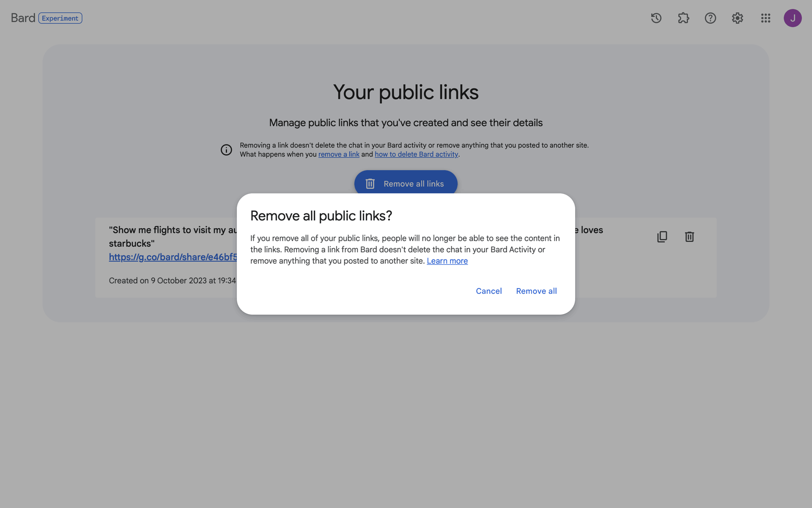Click the 'Created on 9 October 2023' text

[x=173, y=281]
